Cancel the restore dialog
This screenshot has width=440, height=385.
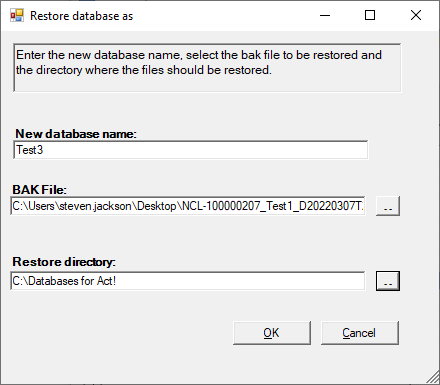pyautogui.click(x=360, y=333)
